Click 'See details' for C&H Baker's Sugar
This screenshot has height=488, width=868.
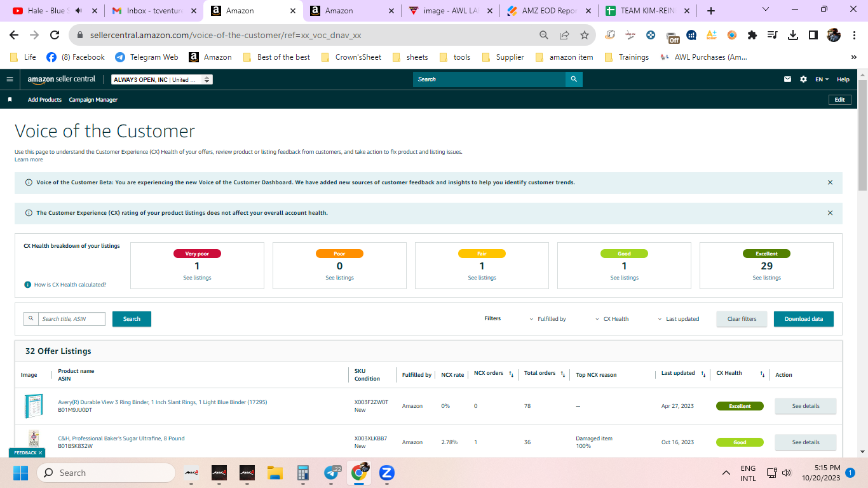pyautogui.click(x=806, y=442)
